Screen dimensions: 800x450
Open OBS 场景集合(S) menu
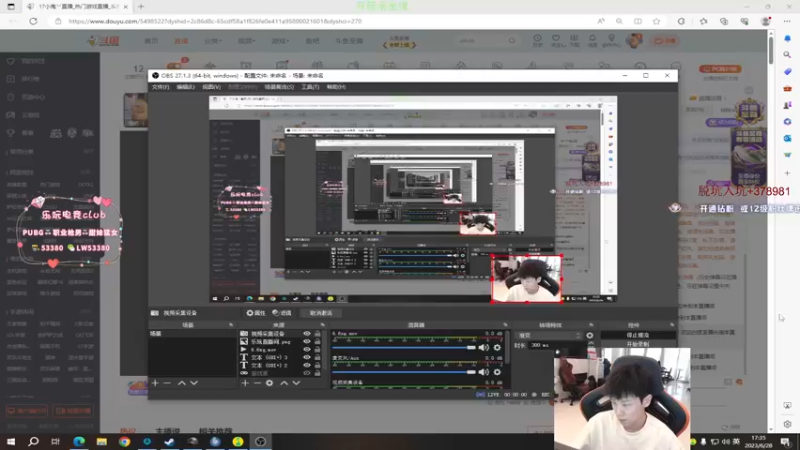279,87
